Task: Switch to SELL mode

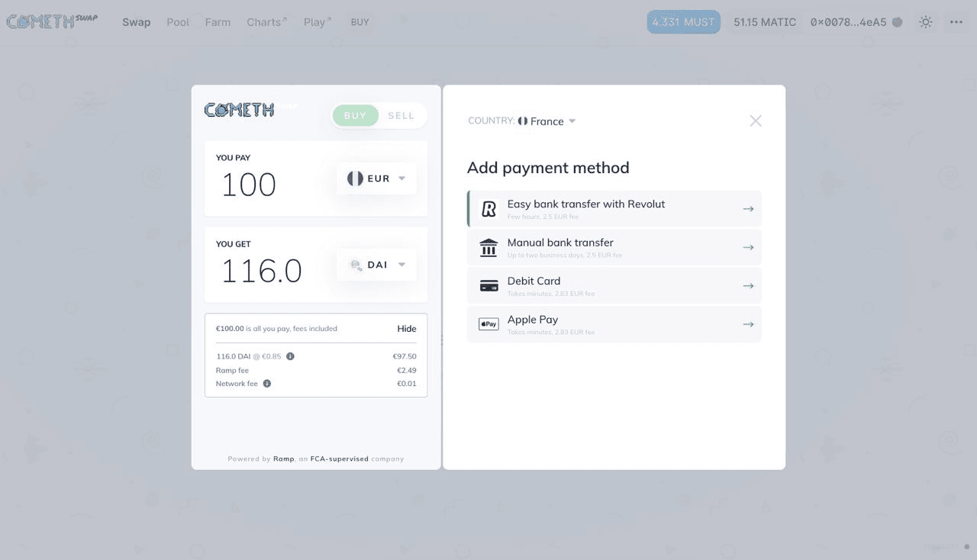Action: click(401, 115)
